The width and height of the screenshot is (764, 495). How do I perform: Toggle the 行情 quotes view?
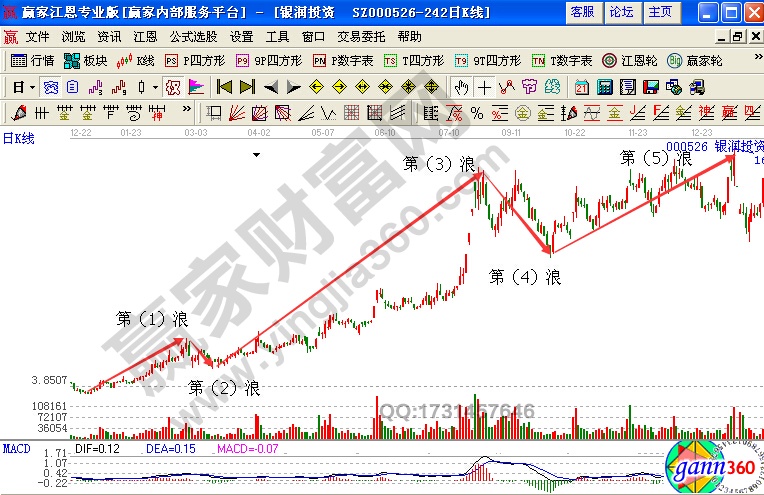tap(33, 60)
